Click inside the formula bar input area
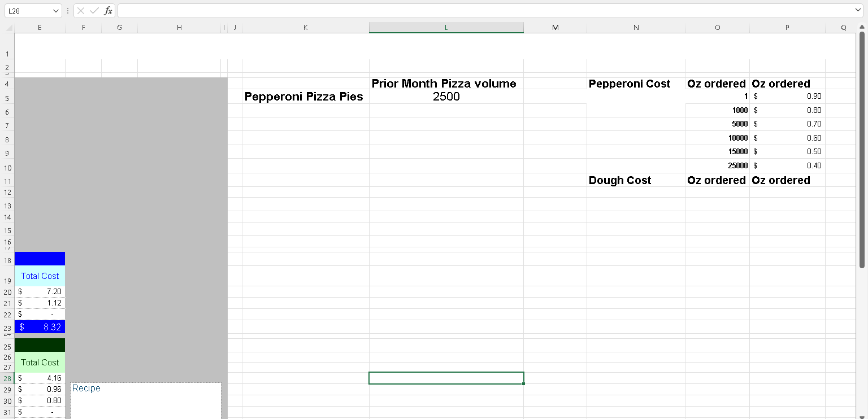The image size is (868, 419). coord(396,10)
